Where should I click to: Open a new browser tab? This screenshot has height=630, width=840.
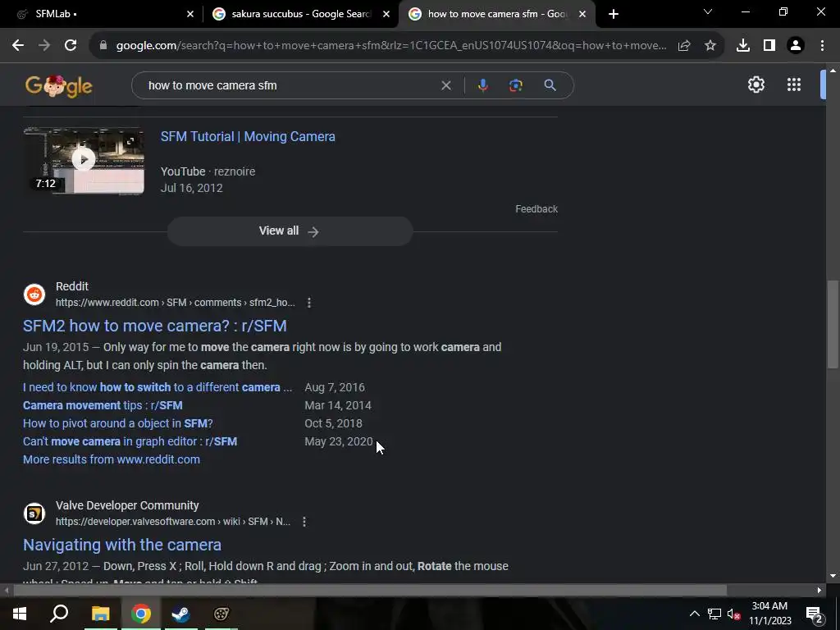(614, 14)
